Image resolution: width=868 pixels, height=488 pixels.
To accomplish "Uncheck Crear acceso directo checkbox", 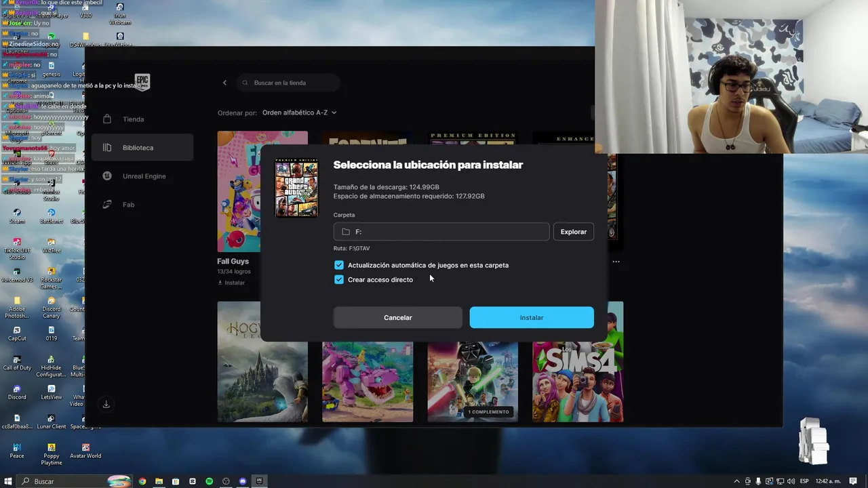I will [339, 279].
